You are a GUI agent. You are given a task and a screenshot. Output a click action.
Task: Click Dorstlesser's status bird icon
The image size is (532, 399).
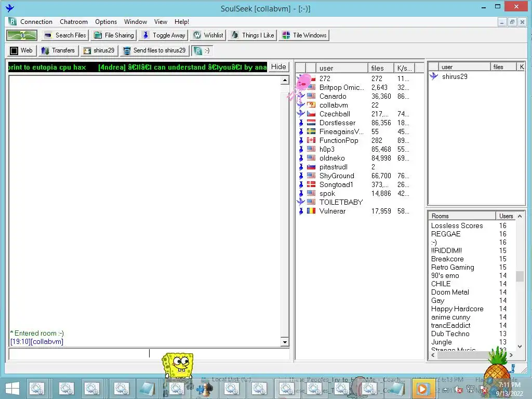[301, 123]
